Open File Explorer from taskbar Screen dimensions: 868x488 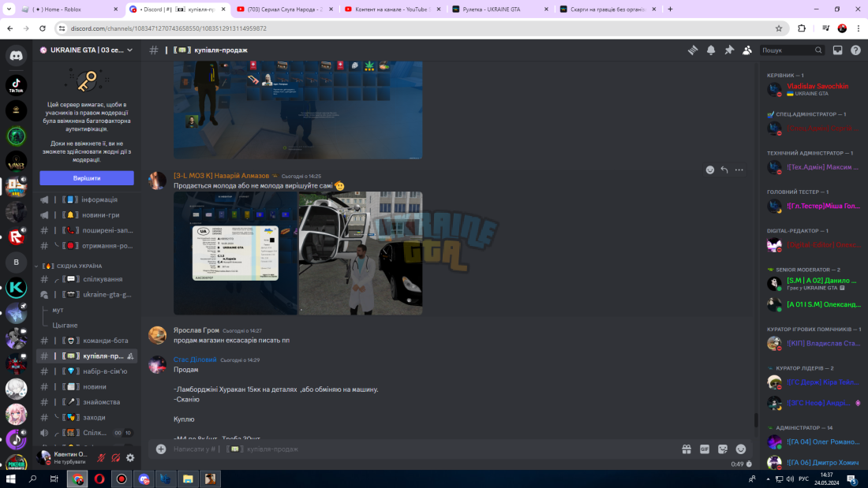[x=188, y=479]
